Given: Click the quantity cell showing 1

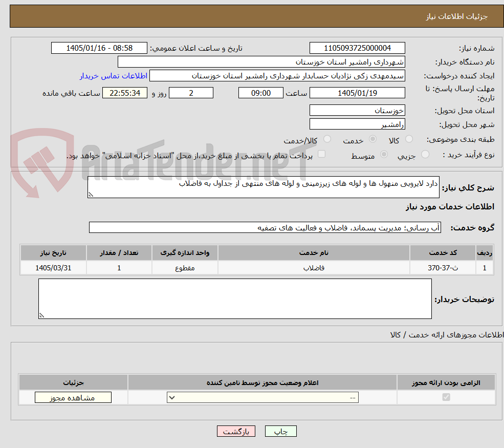Looking at the screenshot, I should coord(119,268).
